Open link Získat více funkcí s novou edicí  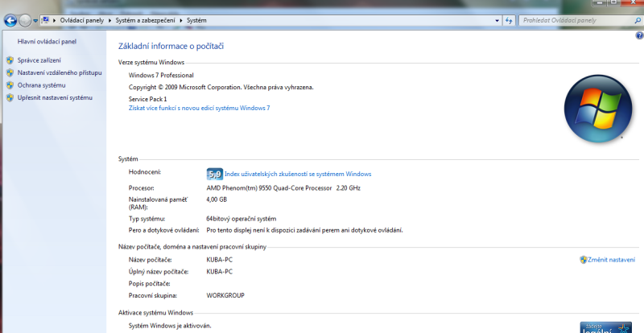point(199,108)
